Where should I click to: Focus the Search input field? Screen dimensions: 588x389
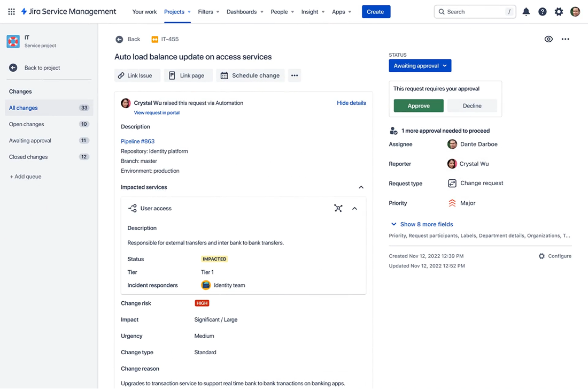(x=475, y=12)
